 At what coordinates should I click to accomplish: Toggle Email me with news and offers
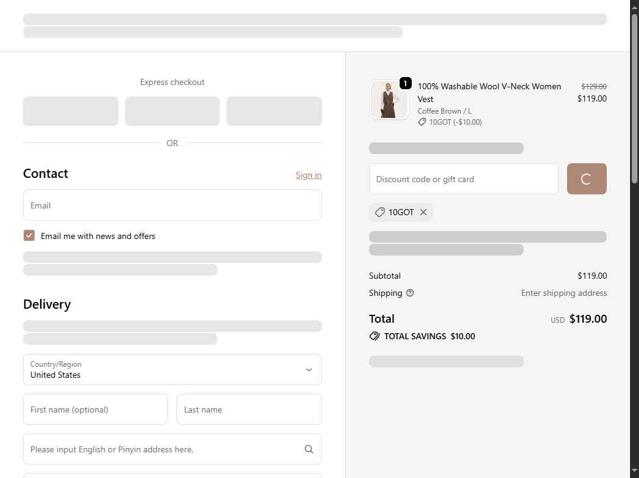coord(29,236)
